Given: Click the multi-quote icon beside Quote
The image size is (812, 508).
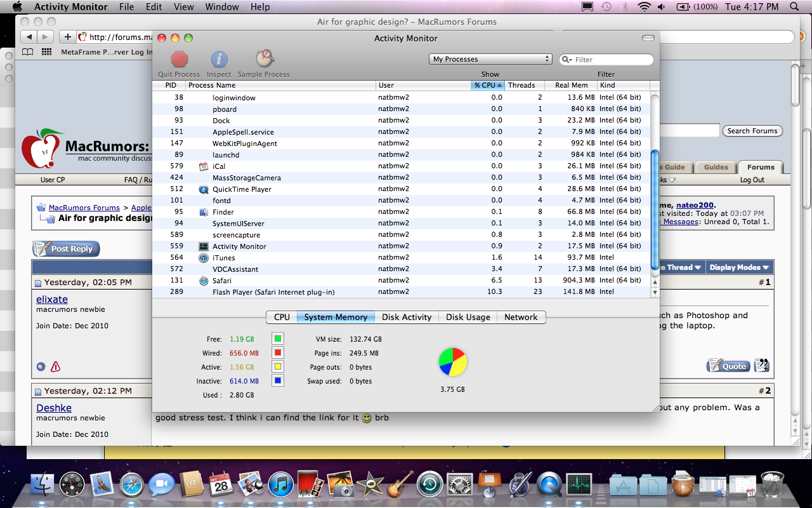Looking at the screenshot, I should click(x=762, y=366).
